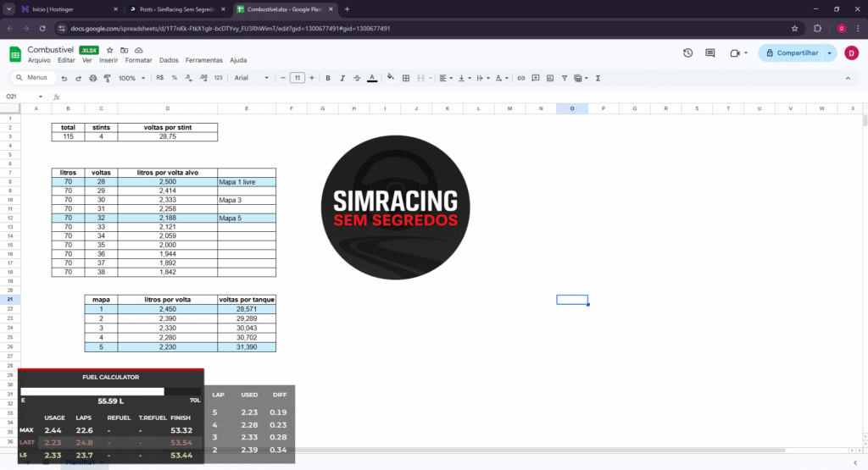This screenshot has width=868, height=470.
Task: Click the insert link icon
Action: pyautogui.click(x=520, y=78)
